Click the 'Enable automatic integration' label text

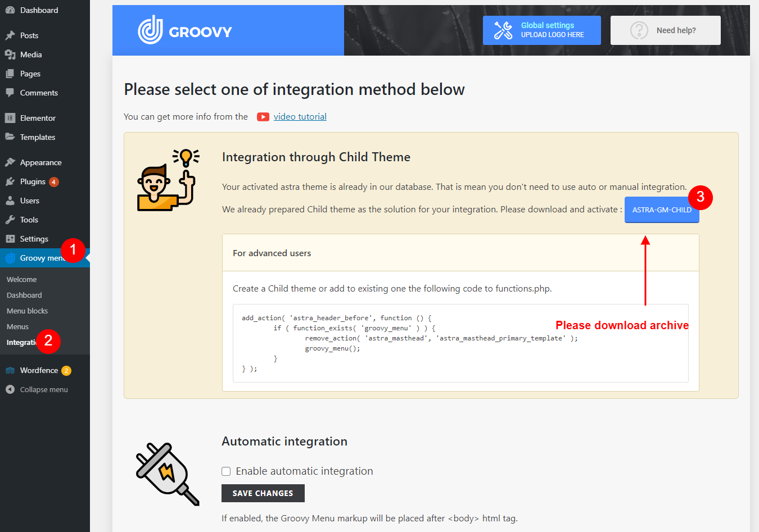304,471
